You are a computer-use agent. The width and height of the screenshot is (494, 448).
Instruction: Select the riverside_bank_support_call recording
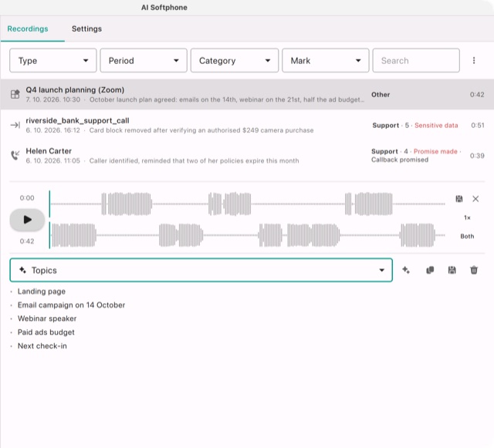coord(247,125)
